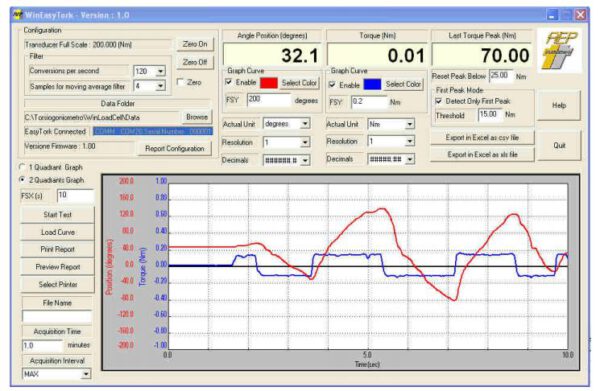Export in Excel as xls file
This screenshot has height=391, width=600.
point(482,155)
